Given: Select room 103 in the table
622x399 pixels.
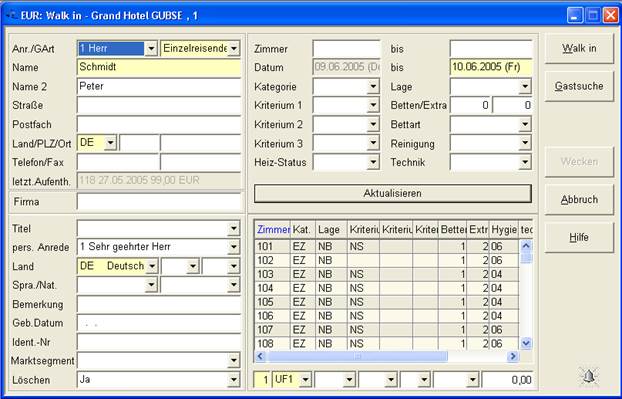Looking at the screenshot, I should pyautogui.click(x=387, y=274).
